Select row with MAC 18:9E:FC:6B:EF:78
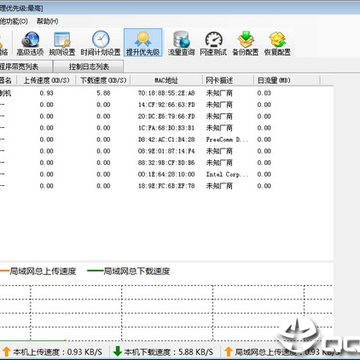The image size is (360, 360). (167, 186)
